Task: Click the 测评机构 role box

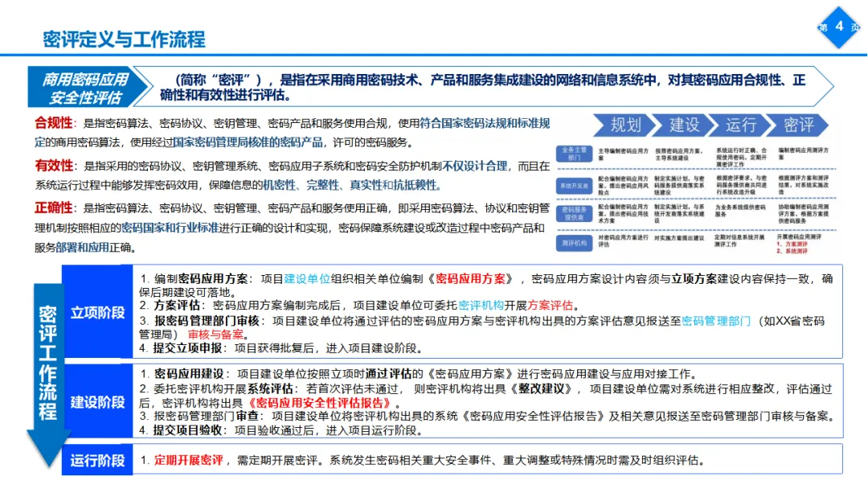Action: point(574,243)
